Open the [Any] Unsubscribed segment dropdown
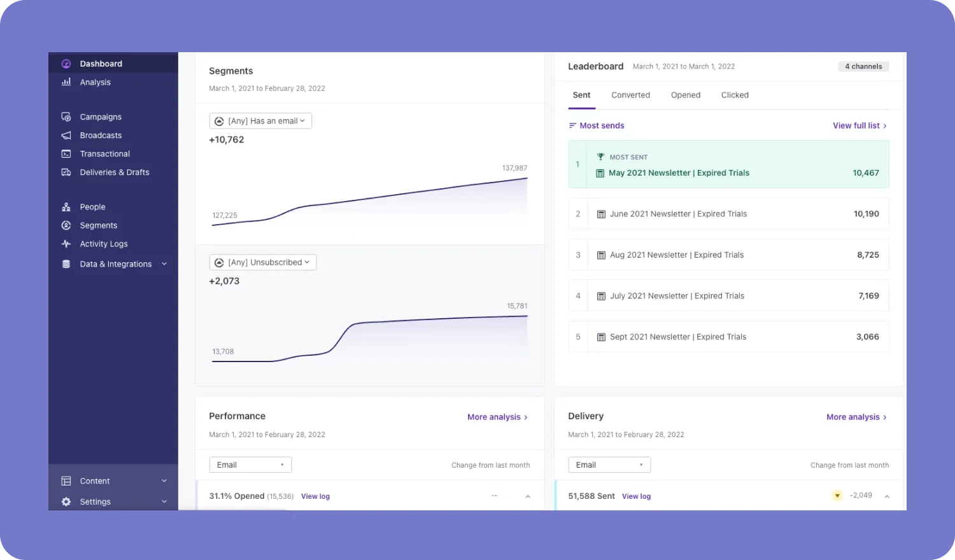Viewport: 955px width, 560px height. click(x=263, y=262)
